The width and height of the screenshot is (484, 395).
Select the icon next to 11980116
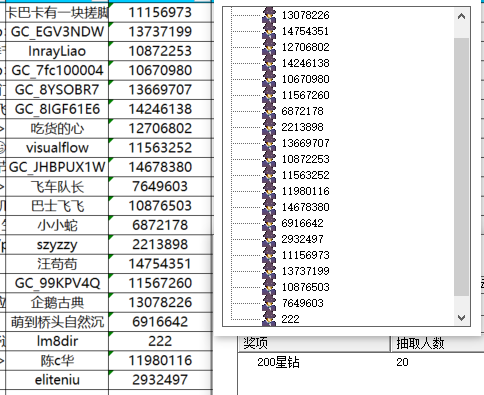point(269,191)
